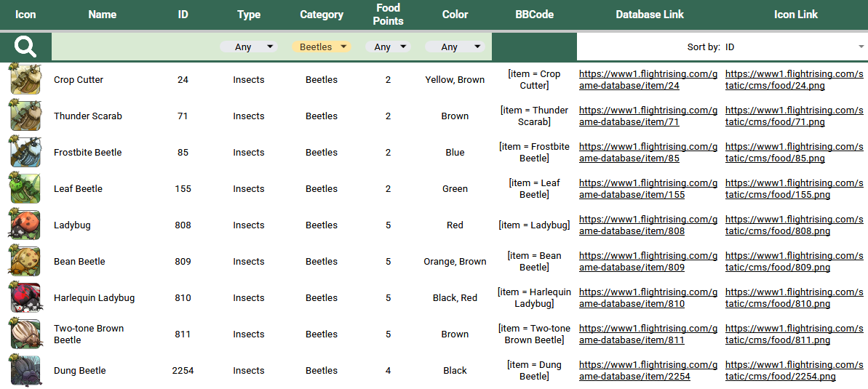868x389 pixels.
Task: Open the food/155.png icon link
Action: point(794,189)
